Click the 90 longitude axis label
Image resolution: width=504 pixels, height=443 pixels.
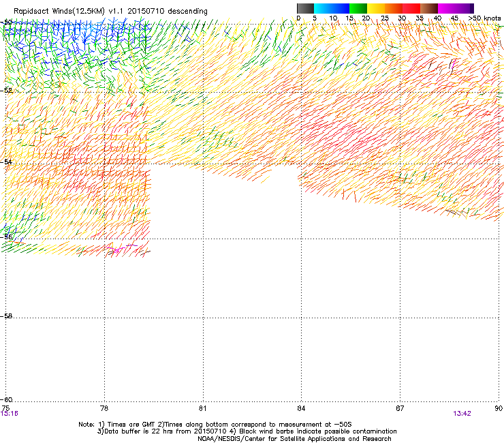click(499, 408)
